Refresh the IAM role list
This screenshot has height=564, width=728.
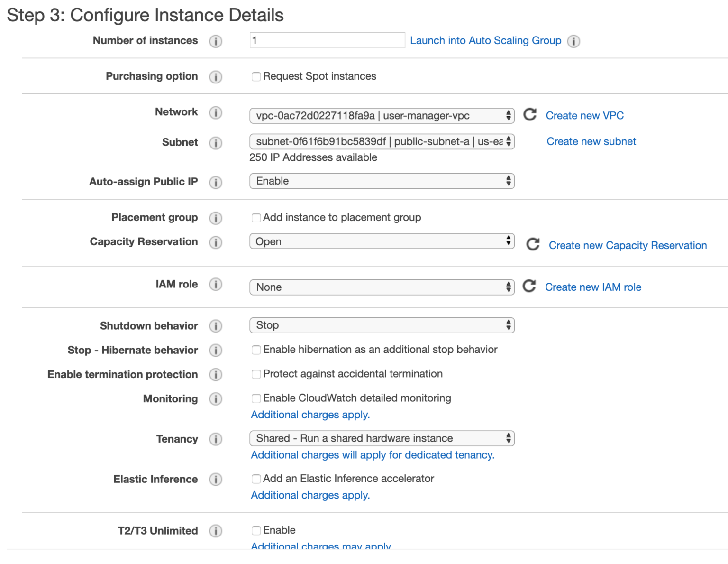529,286
